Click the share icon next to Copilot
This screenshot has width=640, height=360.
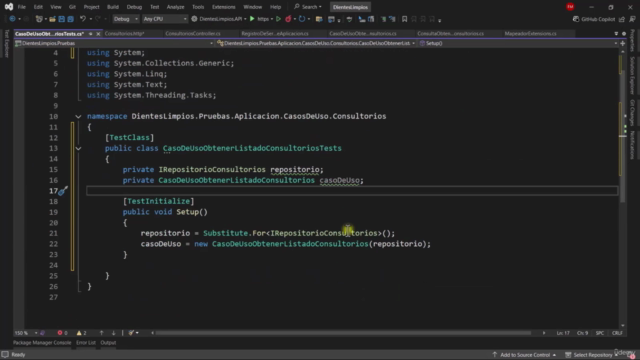[x=622, y=19]
